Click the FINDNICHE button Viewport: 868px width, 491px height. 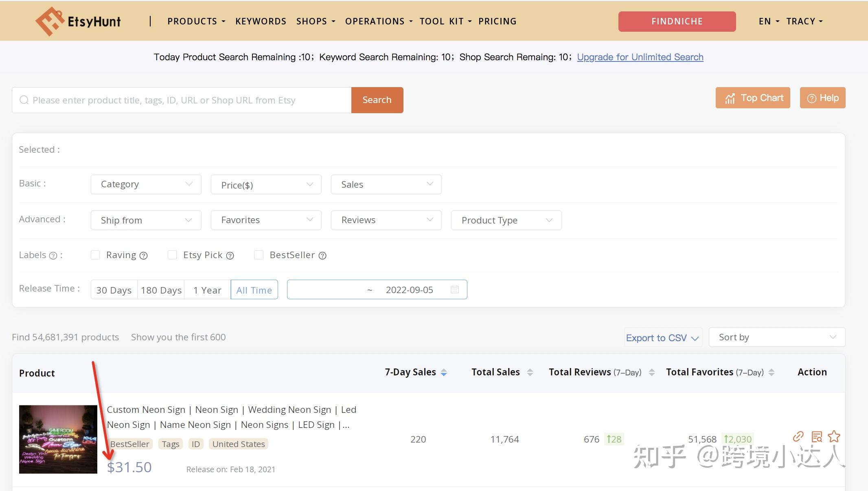point(677,21)
